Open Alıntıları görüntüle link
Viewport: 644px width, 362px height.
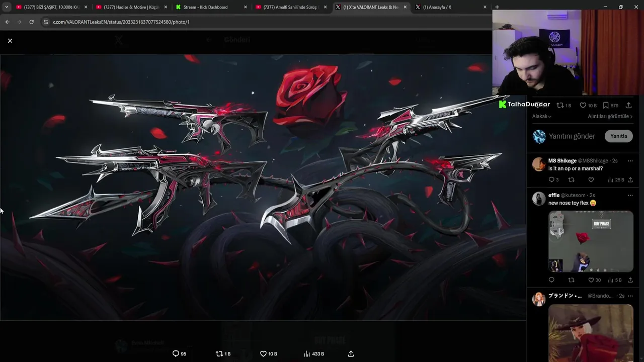610,116
